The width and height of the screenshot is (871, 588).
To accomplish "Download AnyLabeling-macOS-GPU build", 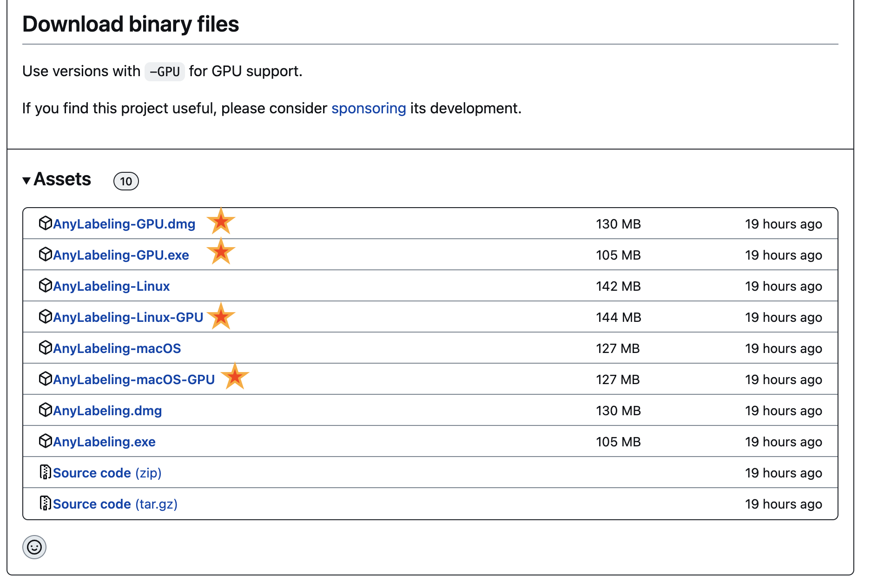I will 134,379.
